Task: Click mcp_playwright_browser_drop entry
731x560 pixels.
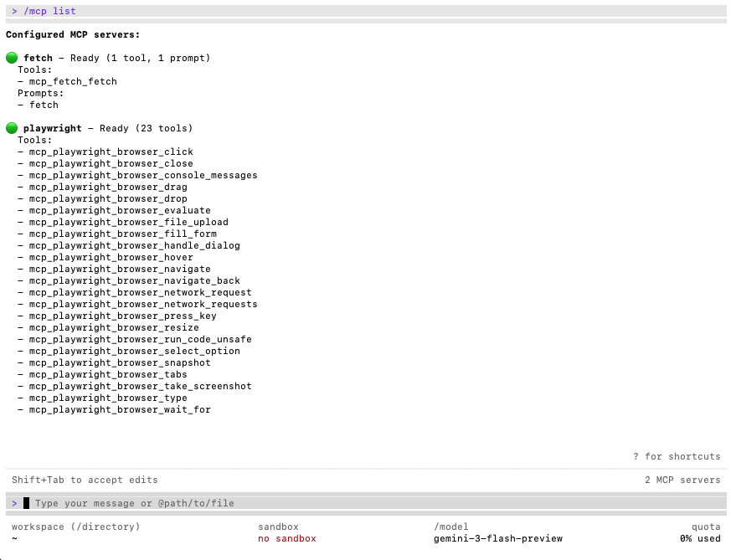Action: tap(108, 198)
